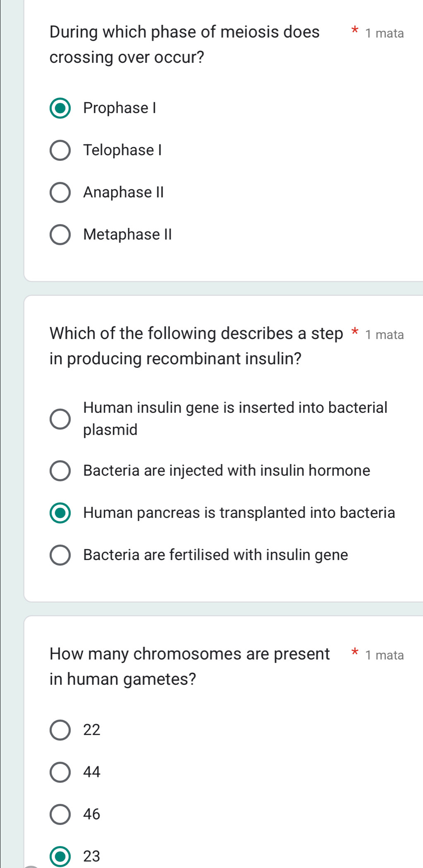The image size is (423, 868).
Task: Choose 44 as the chromosome count
Action: [60, 772]
